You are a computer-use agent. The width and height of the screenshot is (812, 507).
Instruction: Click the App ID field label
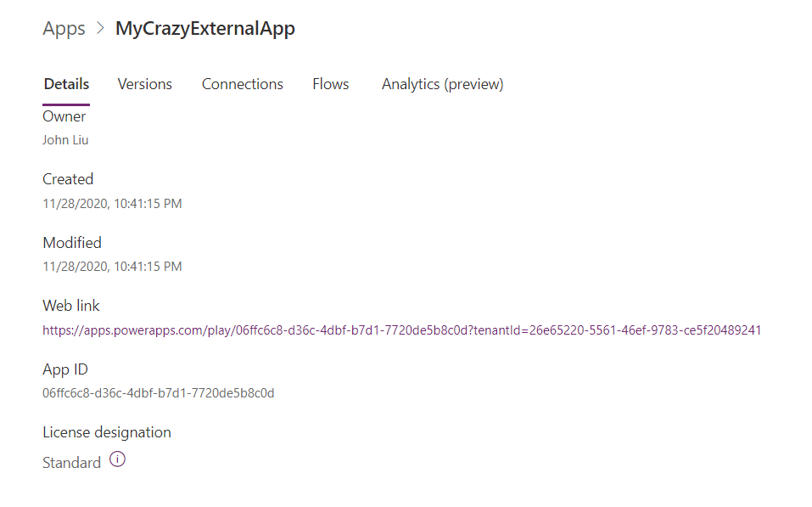[x=65, y=369]
